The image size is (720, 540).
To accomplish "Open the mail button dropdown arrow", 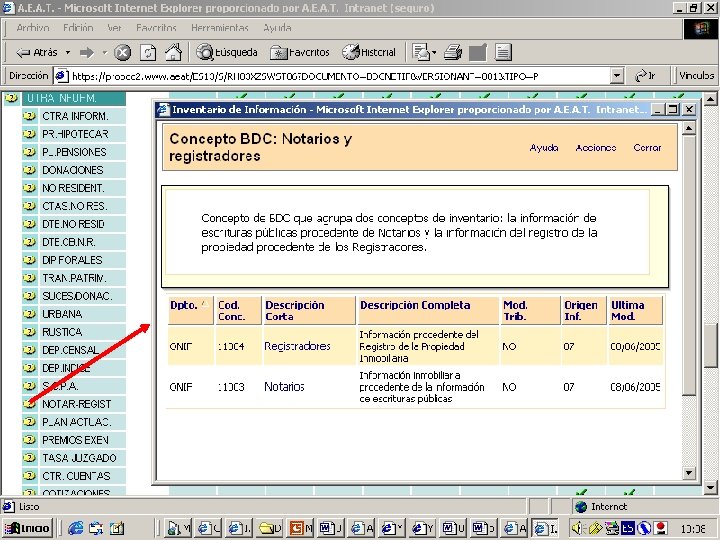I will coord(434,52).
